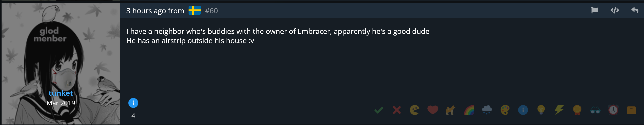Open the #60 post permalink
Image resolution: width=644 pixels, height=125 pixels.
pyautogui.click(x=211, y=11)
